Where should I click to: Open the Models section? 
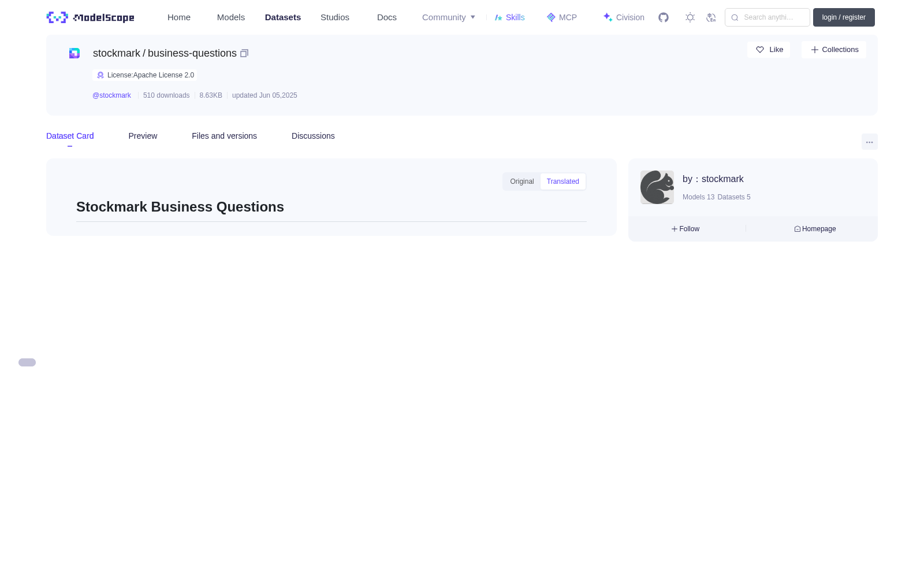231,17
